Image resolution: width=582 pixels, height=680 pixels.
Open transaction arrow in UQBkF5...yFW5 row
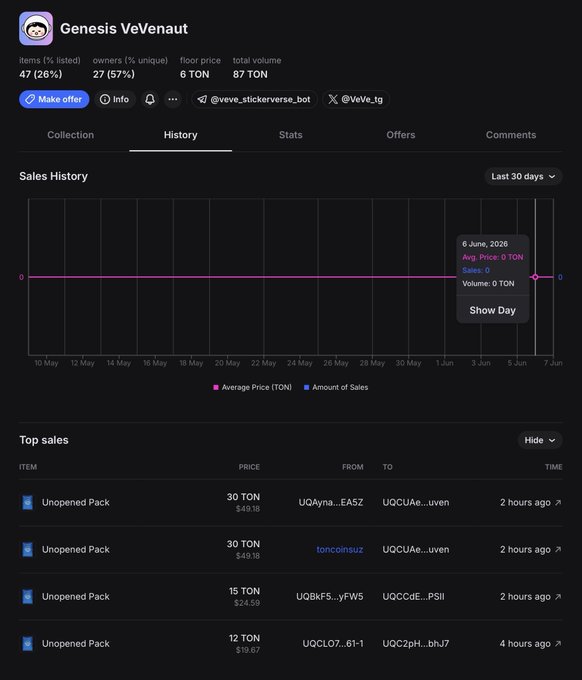pyautogui.click(x=558, y=597)
